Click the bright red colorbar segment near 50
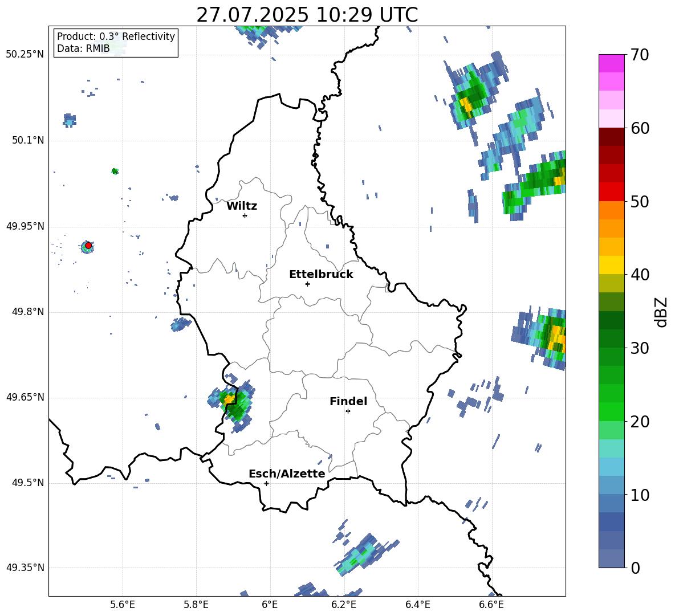Viewport: 675px width, 616px height. click(611, 191)
